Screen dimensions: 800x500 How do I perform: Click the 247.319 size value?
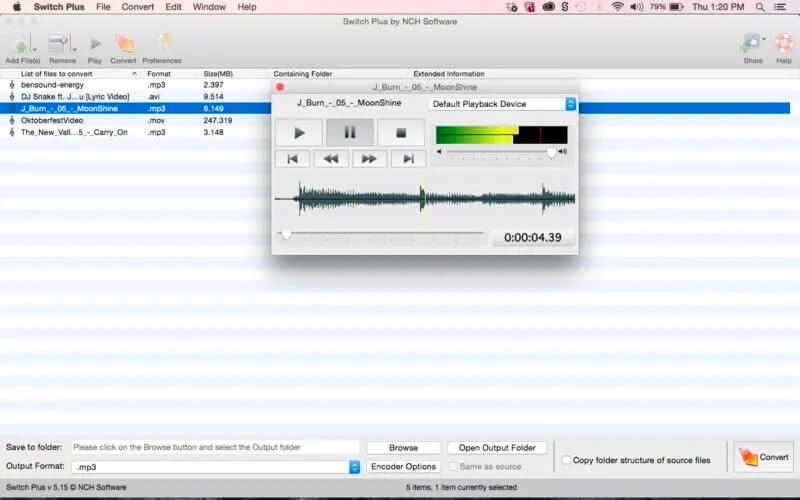point(217,120)
